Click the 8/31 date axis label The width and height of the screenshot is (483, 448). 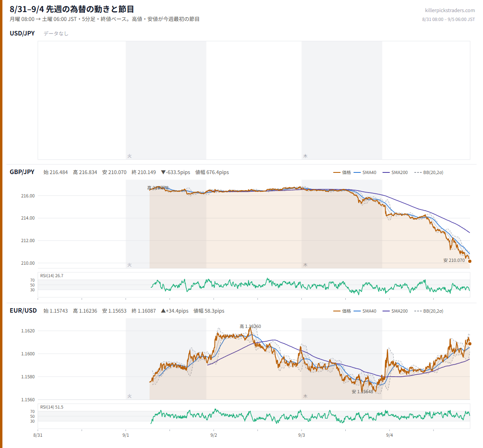38,435
